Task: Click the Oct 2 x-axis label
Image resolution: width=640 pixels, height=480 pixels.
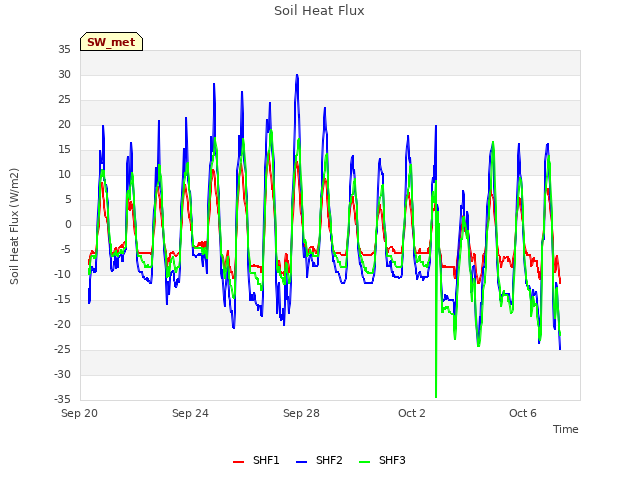Action: point(412,413)
